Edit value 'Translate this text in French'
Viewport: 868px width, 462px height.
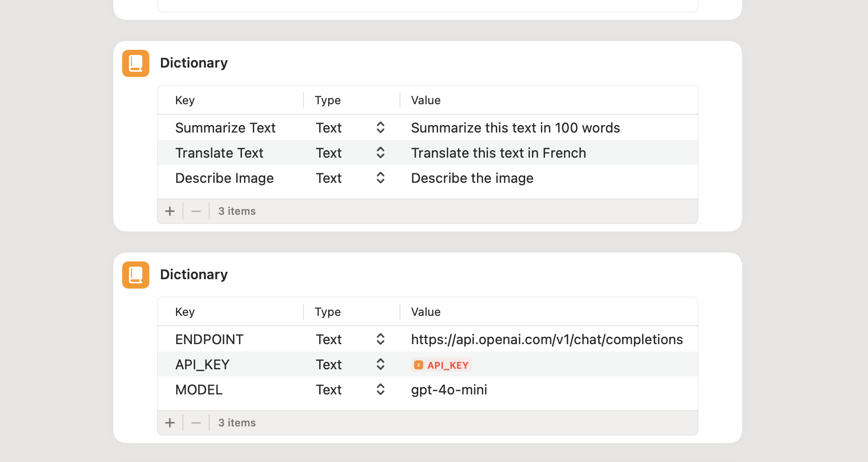(x=498, y=153)
